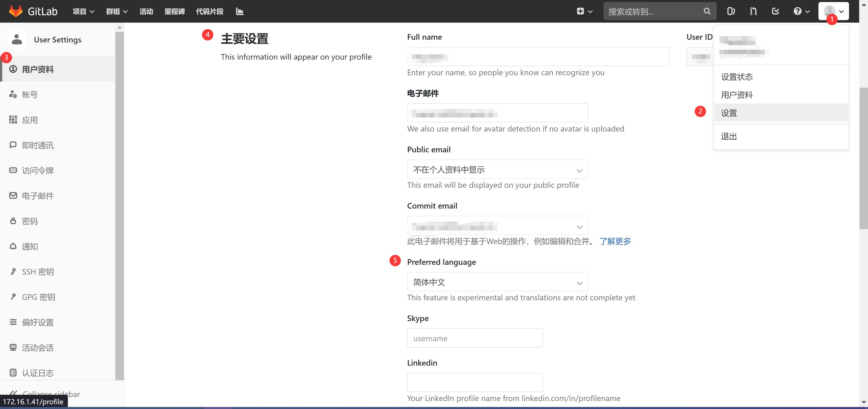This screenshot has height=409, width=868.
Task: Expand the Commit email dropdown
Action: [x=497, y=226]
